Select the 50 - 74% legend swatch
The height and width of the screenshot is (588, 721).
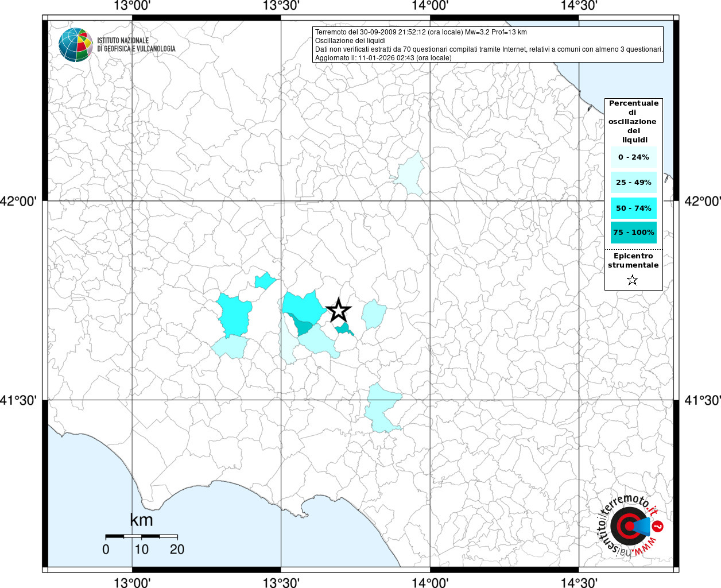(x=634, y=208)
